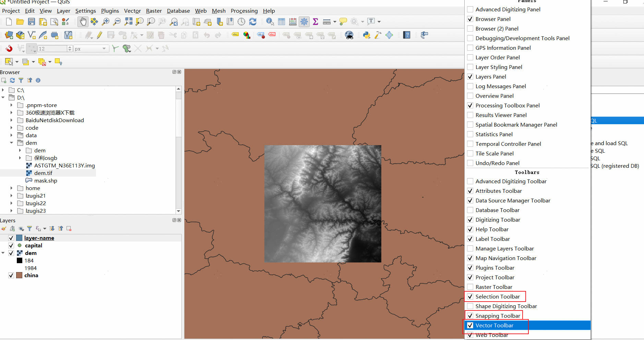
Task: Select the Pan Map hand tool
Action: pyautogui.click(x=83, y=22)
